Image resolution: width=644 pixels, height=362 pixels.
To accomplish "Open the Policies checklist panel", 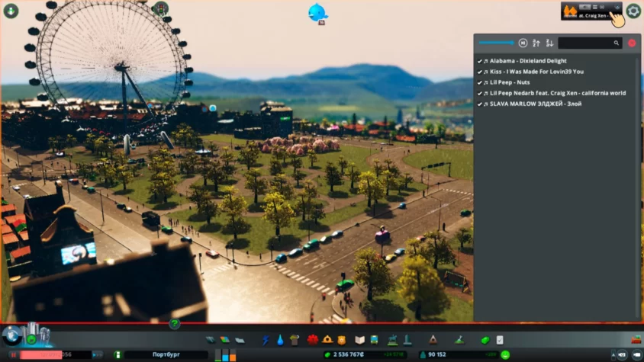I will 500,340.
